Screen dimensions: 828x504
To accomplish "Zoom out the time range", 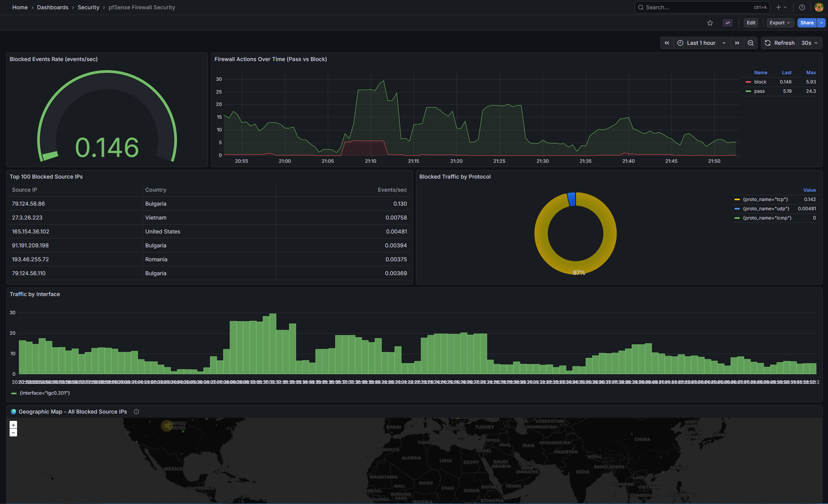I will pos(751,43).
